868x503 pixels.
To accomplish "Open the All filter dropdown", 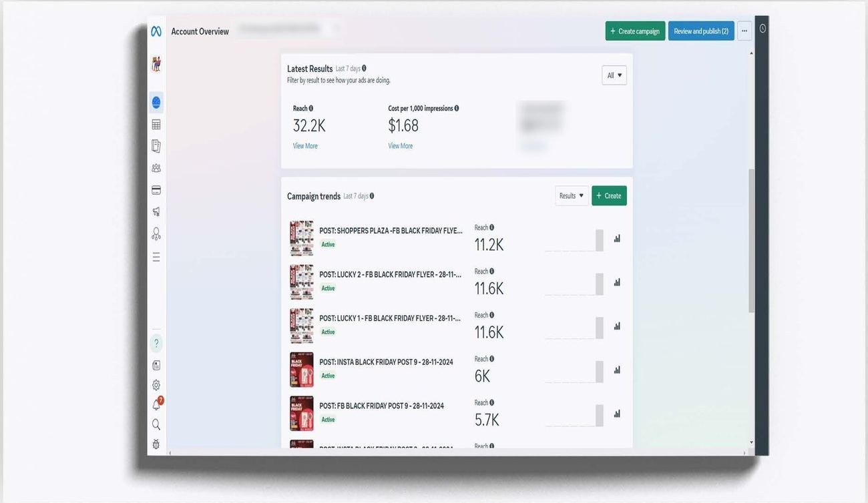I will tap(614, 75).
